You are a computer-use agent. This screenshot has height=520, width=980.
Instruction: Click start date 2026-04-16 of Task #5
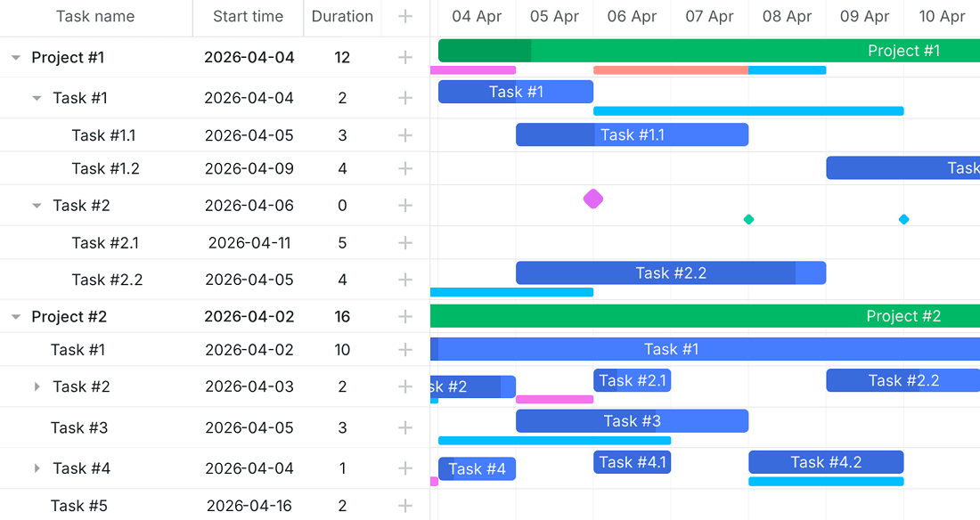coord(249,506)
